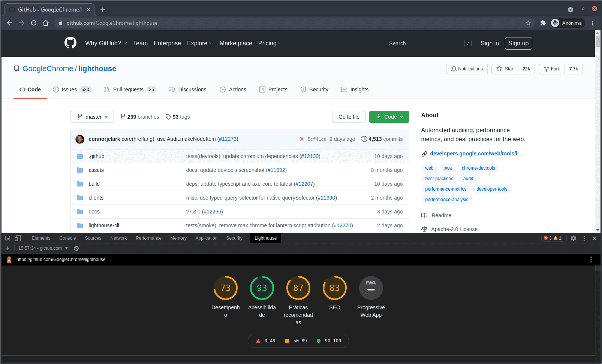Star the lighthouse repository

click(x=505, y=69)
